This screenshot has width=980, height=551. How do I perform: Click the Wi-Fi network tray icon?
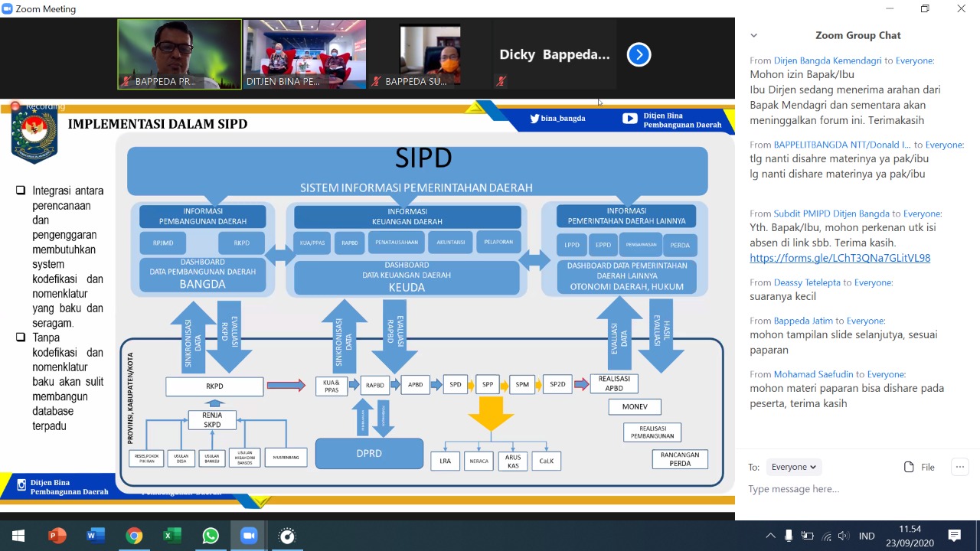pyautogui.click(x=825, y=536)
